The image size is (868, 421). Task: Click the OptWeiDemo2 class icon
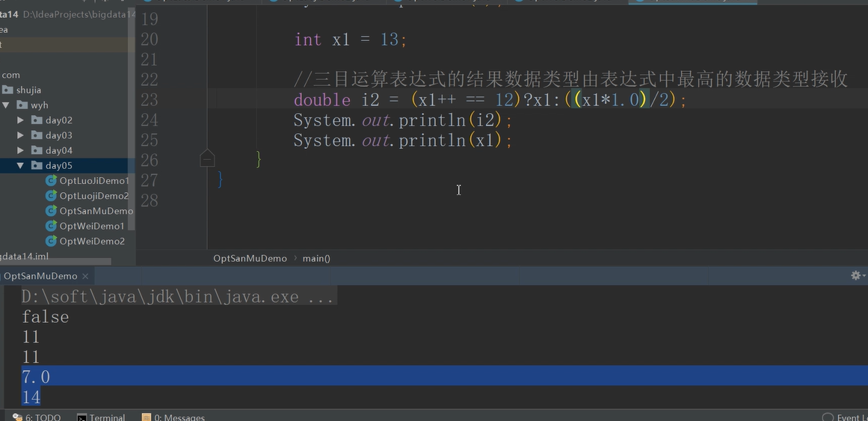(x=51, y=241)
